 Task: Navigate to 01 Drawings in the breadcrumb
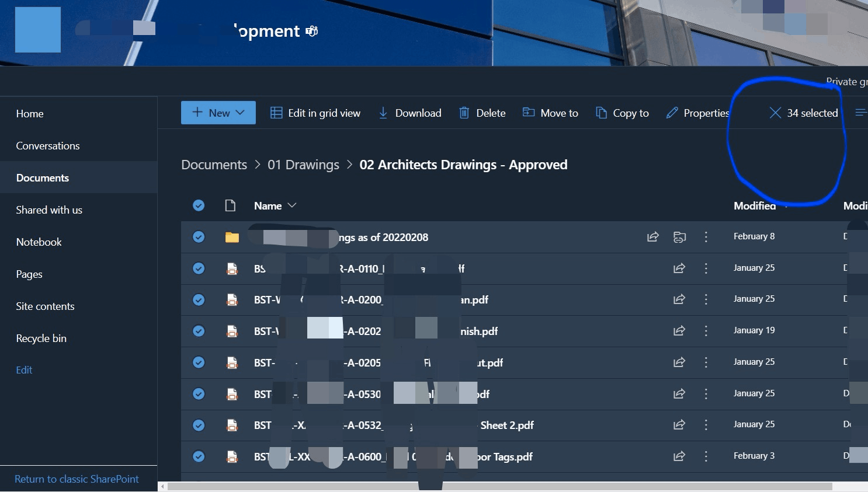[x=303, y=165]
